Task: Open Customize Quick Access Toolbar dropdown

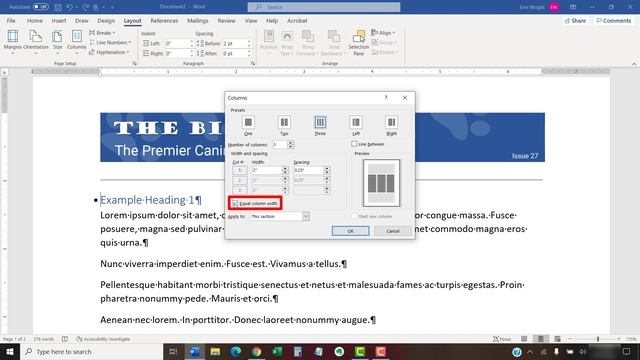Action: click(x=112, y=7)
